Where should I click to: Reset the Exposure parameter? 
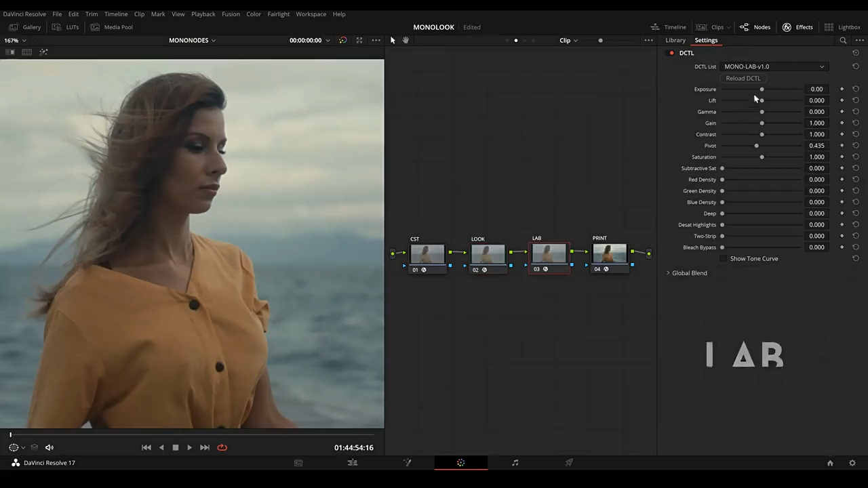[x=856, y=89]
